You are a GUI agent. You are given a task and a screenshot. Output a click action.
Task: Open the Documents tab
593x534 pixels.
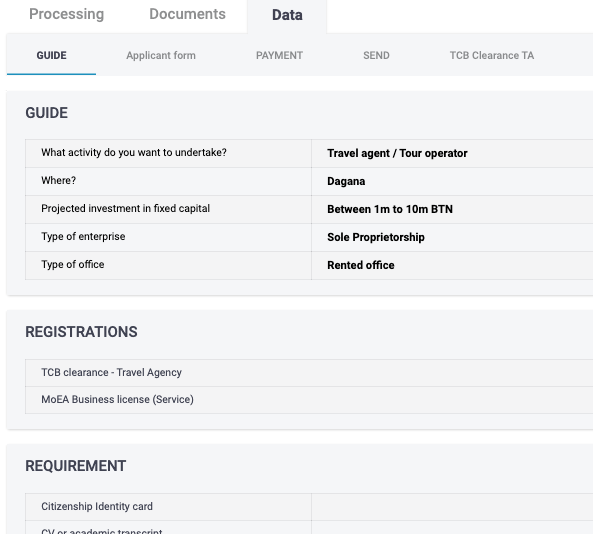tap(187, 14)
